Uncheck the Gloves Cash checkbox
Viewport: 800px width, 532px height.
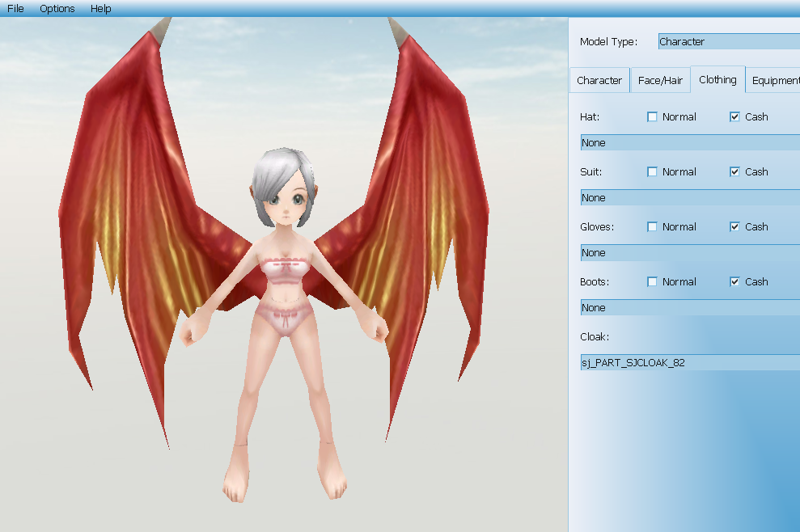pyautogui.click(x=734, y=226)
